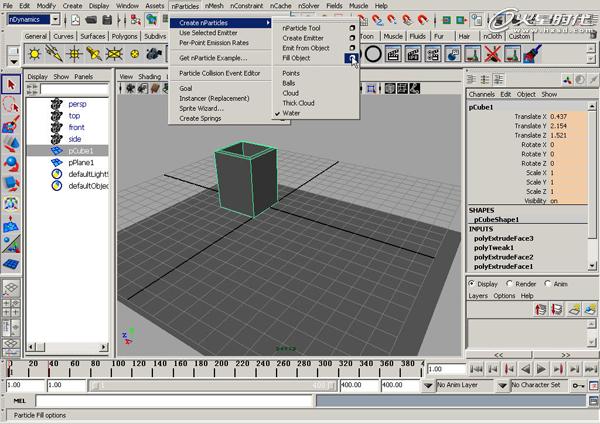Click the paintbrush shelf icon
This screenshot has width=600, height=424.
coord(532,54)
